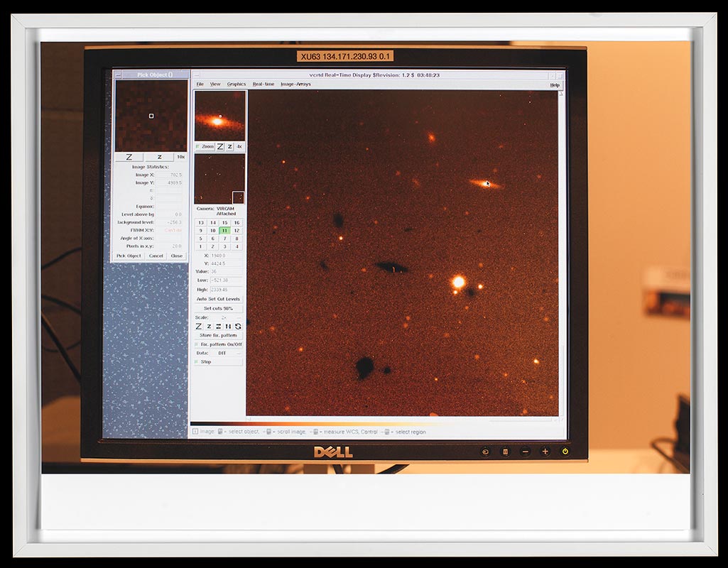Click the small z zoom-out icon under Scale
Screen dimensions: 728x568
pyautogui.click(x=209, y=326)
